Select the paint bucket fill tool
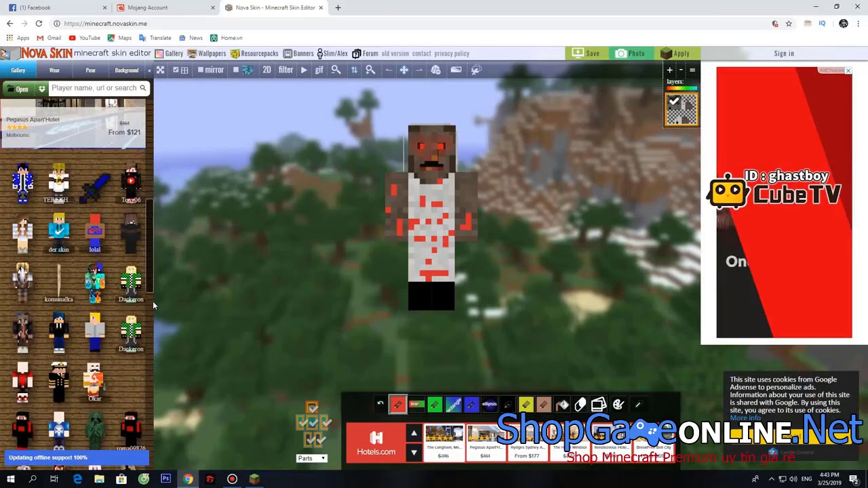 point(562,405)
